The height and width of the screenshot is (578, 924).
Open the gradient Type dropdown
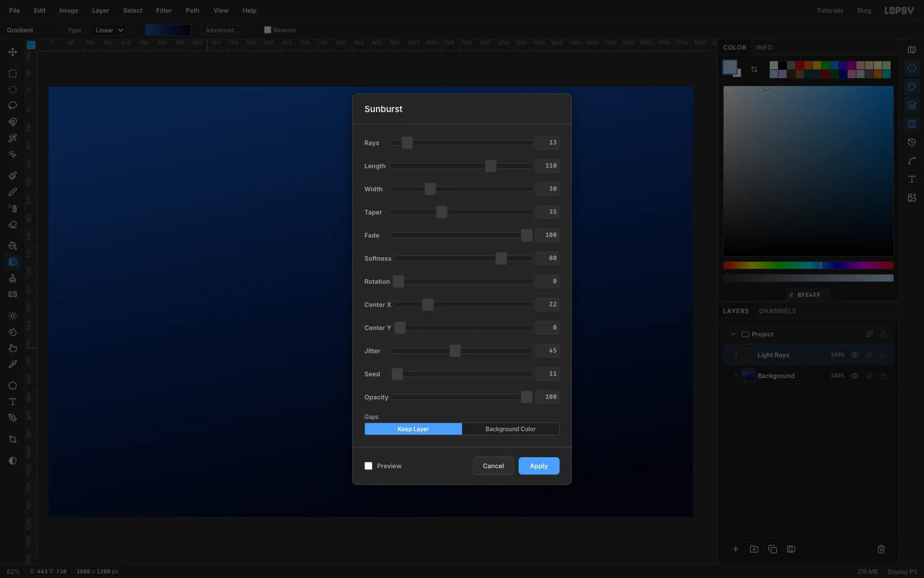[x=108, y=30]
